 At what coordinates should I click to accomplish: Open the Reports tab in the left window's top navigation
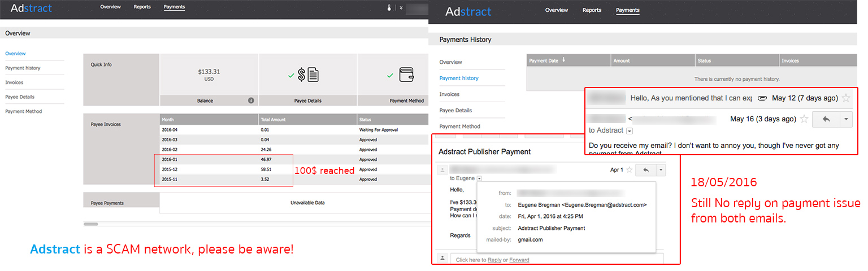point(142,7)
